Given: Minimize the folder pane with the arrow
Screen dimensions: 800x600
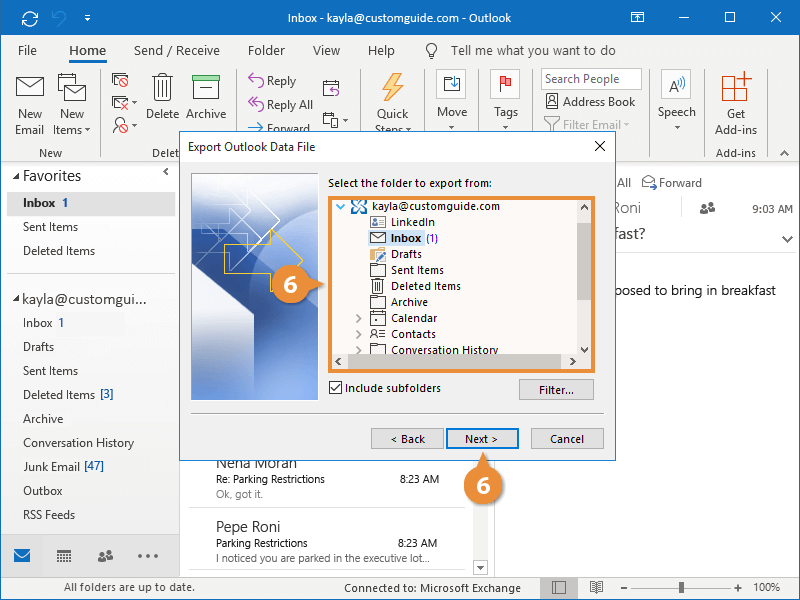Looking at the screenshot, I should 166,172.
